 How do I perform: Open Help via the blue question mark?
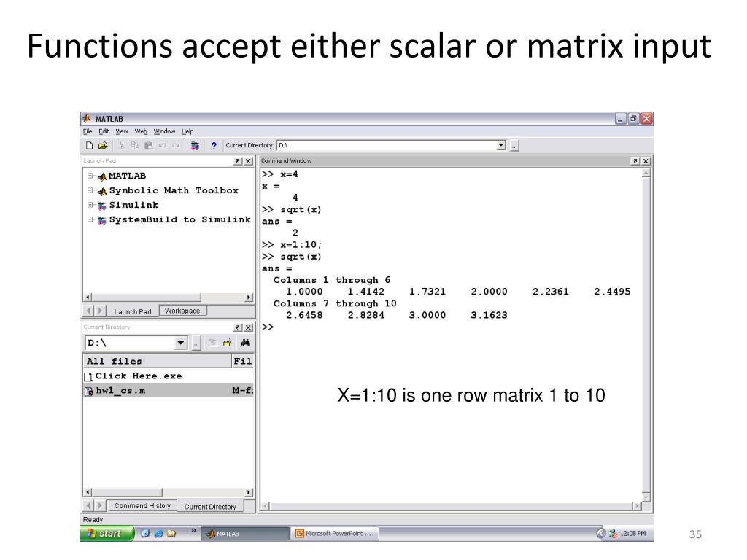214,146
